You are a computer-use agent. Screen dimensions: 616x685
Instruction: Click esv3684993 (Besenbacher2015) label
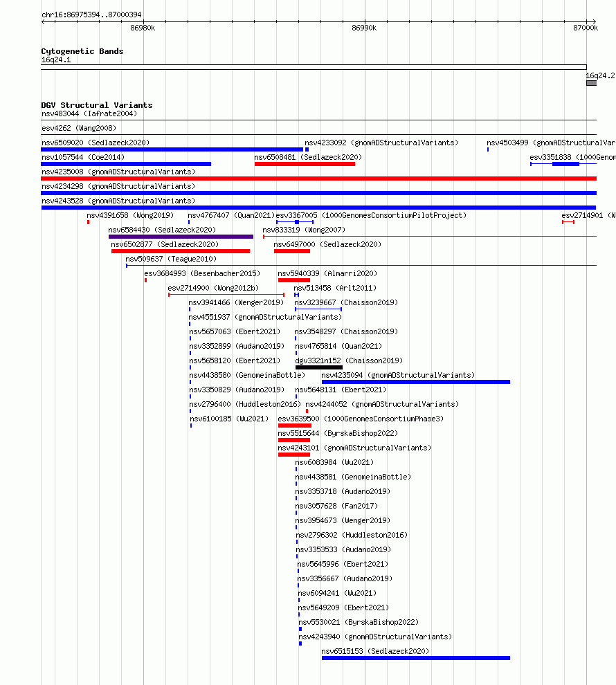coord(202,273)
